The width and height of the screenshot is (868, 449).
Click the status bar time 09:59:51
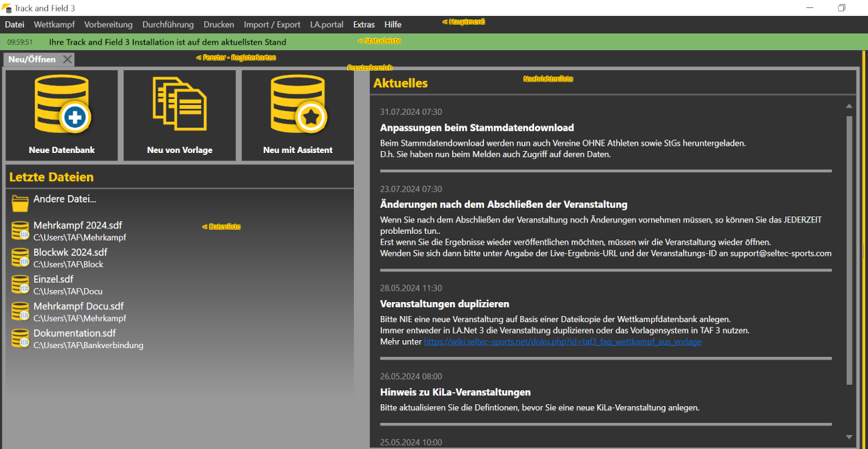(20, 42)
